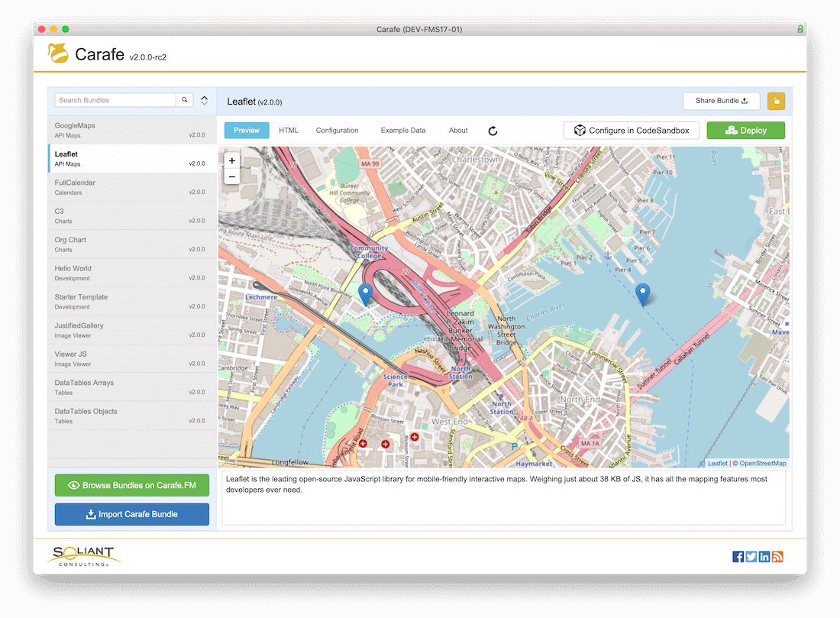Click the Search Bundles input field
840x618 pixels.
pyautogui.click(x=115, y=100)
